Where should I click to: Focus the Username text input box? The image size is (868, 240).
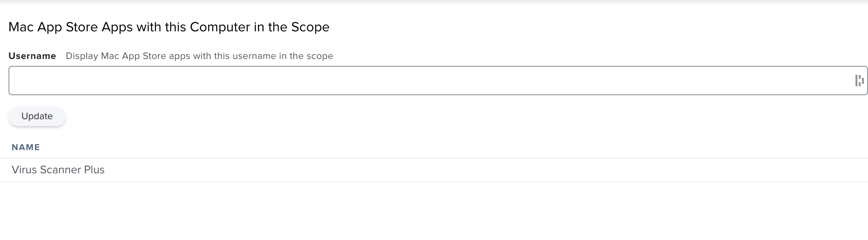(x=438, y=81)
